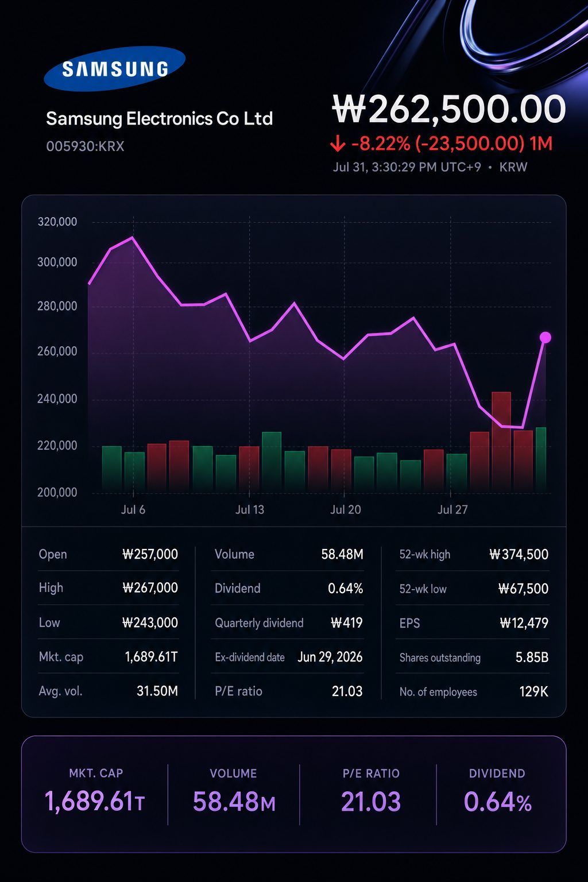588x882 pixels.
Task: Click the MKT. CAP heading in bottom summary
Action: [96, 773]
